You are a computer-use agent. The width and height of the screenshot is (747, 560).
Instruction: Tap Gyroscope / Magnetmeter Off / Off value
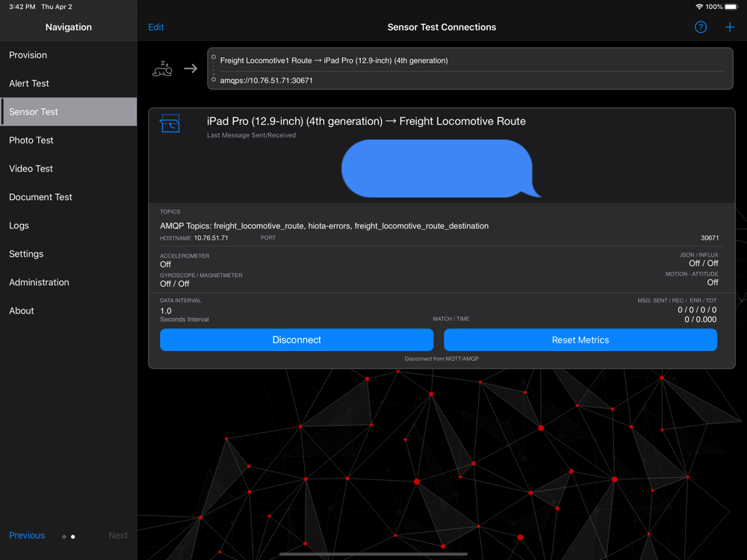click(x=174, y=284)
